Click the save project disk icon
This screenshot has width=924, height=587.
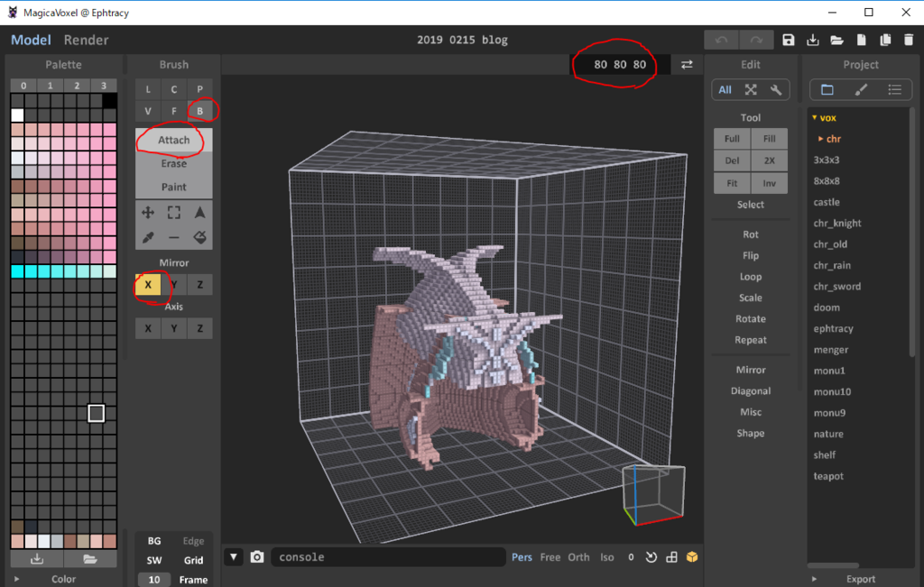pyautogui.click(x=789, y=40)
